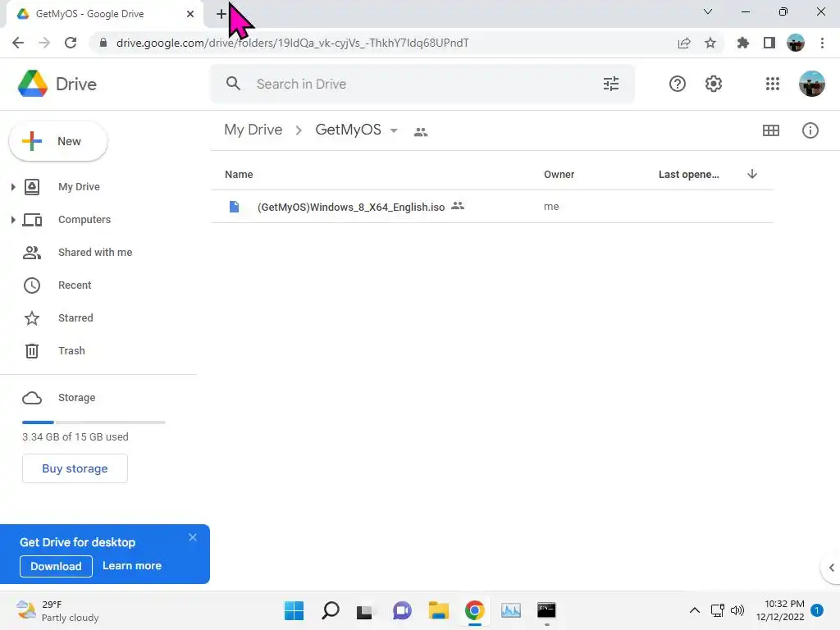The width and height of the screenshot is (840, 630).
Task: Click the search magnifier icon in Drive
Action: pos(233,84)
